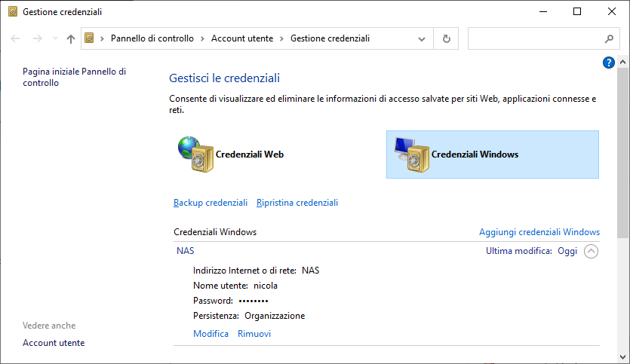
Task: Click the address bar vault location icon
Action: pyautogui.click(x=90, y=38)
